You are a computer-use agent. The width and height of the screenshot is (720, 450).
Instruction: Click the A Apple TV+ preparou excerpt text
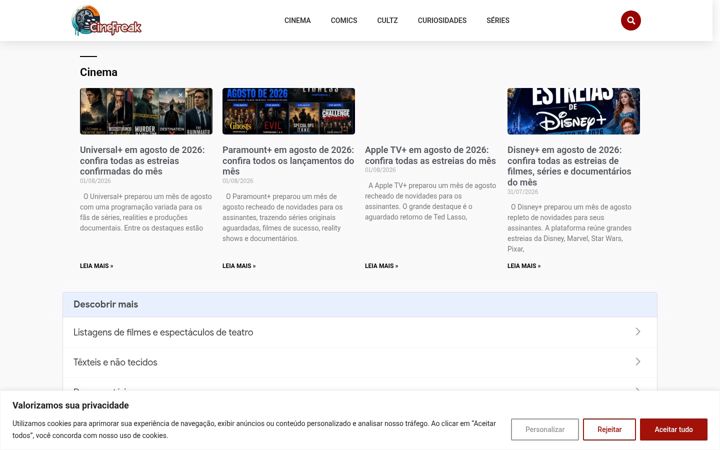430,201
